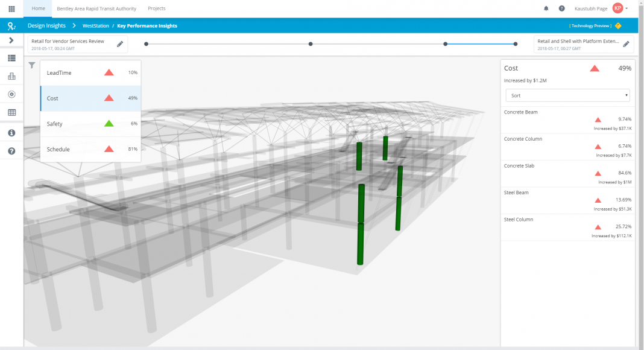Edit Retail and Shell version pencil icon

pos(626,44)
